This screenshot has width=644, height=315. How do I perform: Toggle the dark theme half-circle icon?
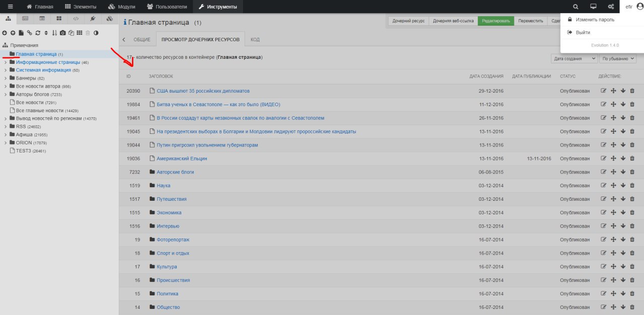pos(96,33)
